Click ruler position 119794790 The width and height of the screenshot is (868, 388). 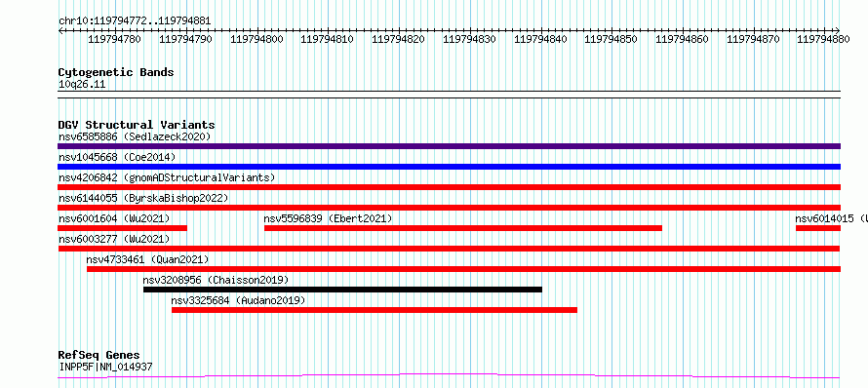click(186, 39)
